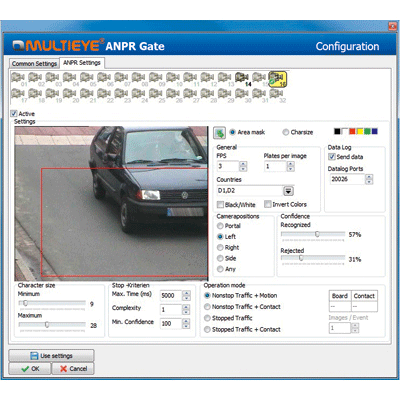Enable the Black/White checkbox
Image resolution: width=400 pixels, height=400 pixels.
click(x=220, y=204)
